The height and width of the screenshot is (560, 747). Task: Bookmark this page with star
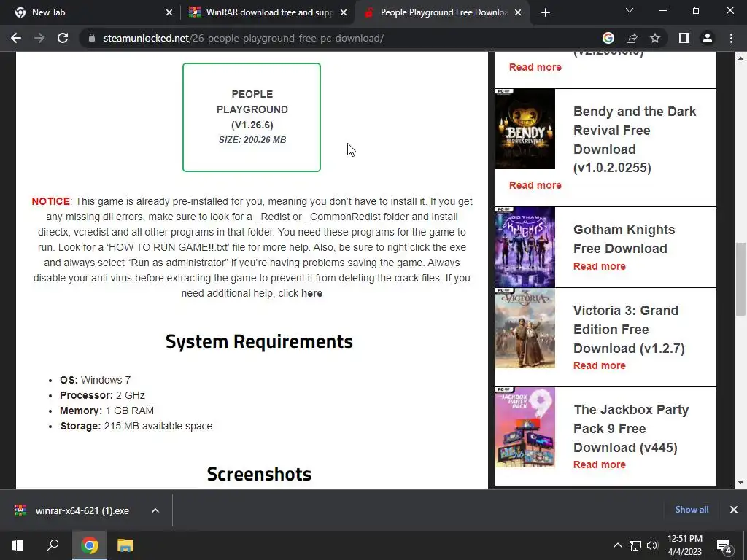tap(655, 38)
